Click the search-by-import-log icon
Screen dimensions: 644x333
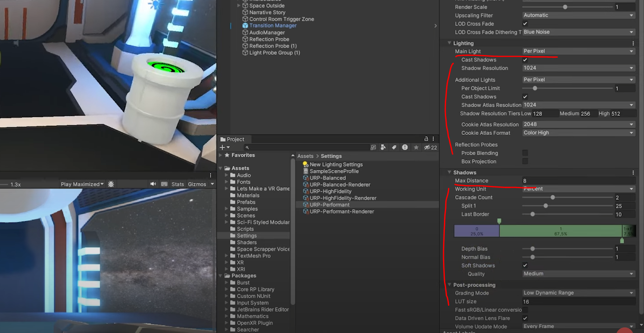(x=405, y=147)
